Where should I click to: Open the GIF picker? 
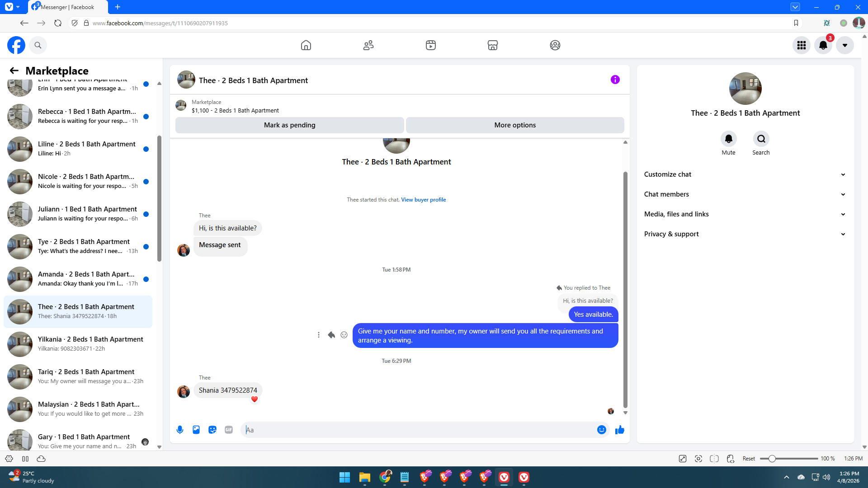[229, 430]
